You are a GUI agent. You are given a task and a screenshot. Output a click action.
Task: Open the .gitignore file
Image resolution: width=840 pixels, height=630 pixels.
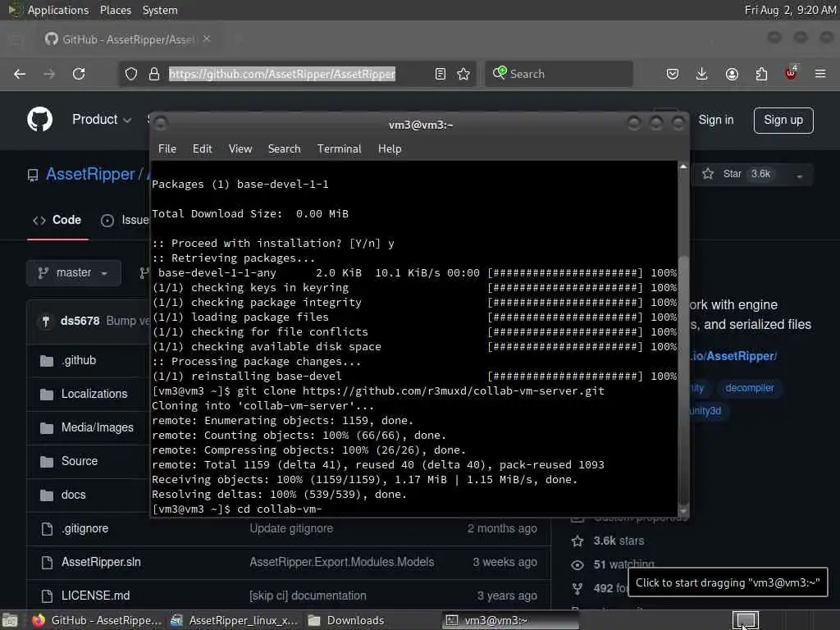click(x=84, y=529)
